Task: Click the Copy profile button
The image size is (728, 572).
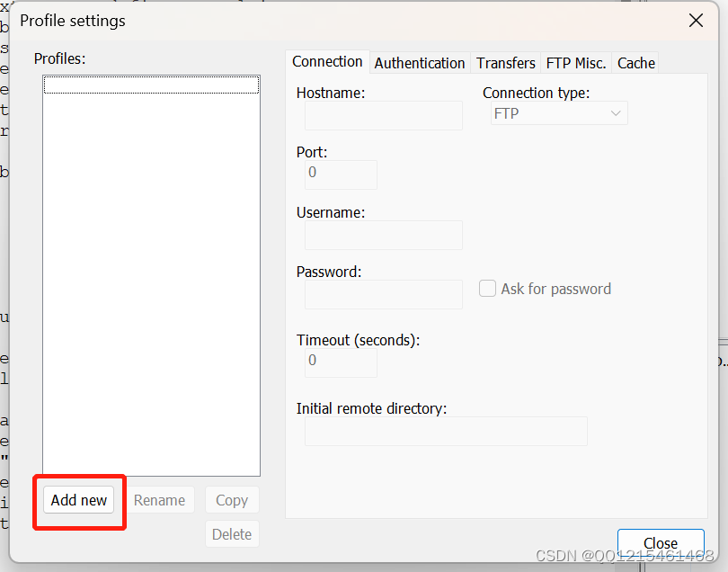Action: point(232,500)
